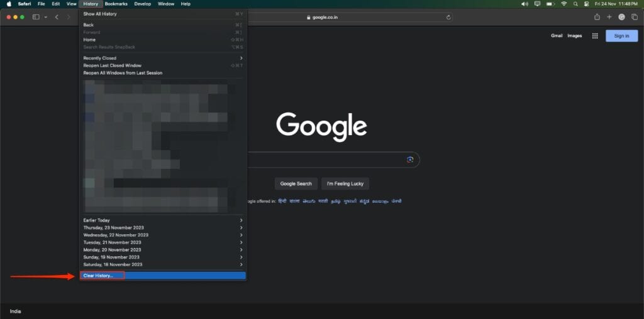The image size is (644, 319).
Task: Go back with toolbar back arrow
Action: coord(57,17)
